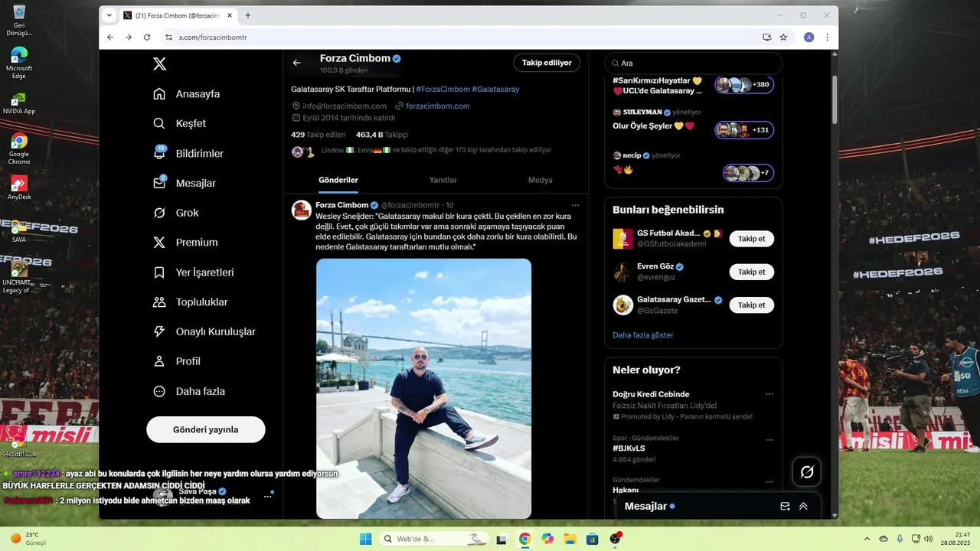Select Gönderiler tab

(x=338, y=180)
